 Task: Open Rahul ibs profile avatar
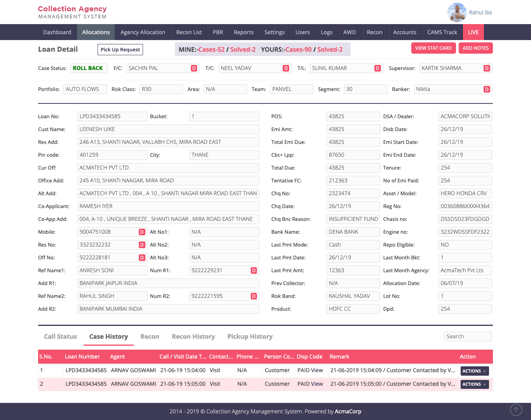(457, 12)
